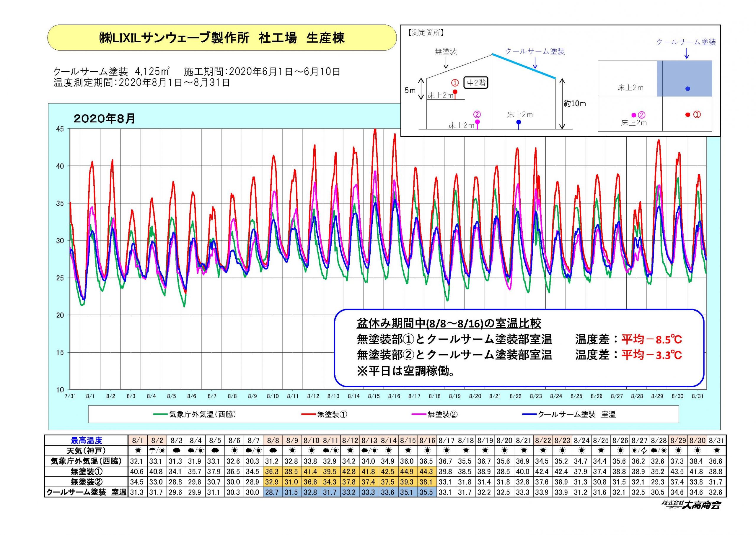Image resolution: width=756 pixels, height=535 pixels.
Task: Click the 温度測定期間 date line
Action: pos(141,82)
